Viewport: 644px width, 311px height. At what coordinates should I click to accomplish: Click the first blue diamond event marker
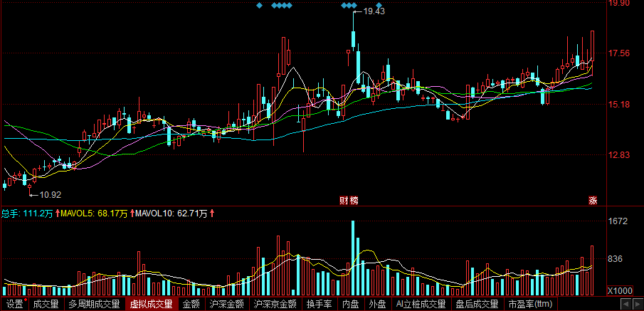tap(259, 6)
